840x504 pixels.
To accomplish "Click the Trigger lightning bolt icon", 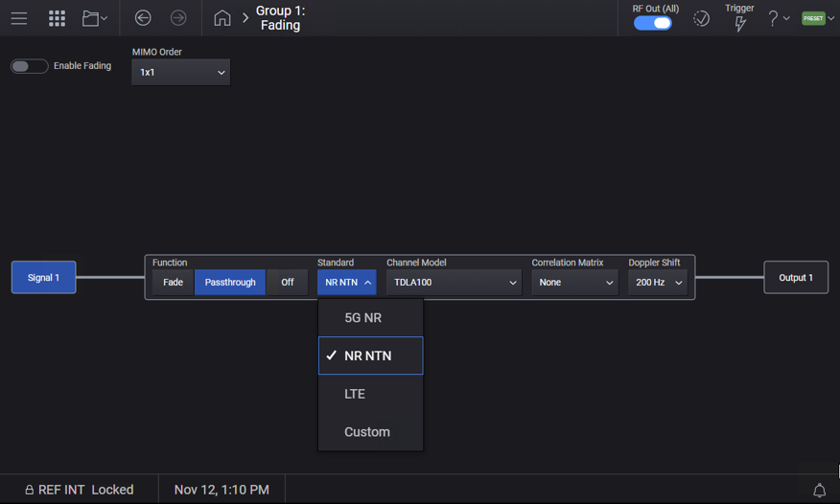I will (739, 24).
